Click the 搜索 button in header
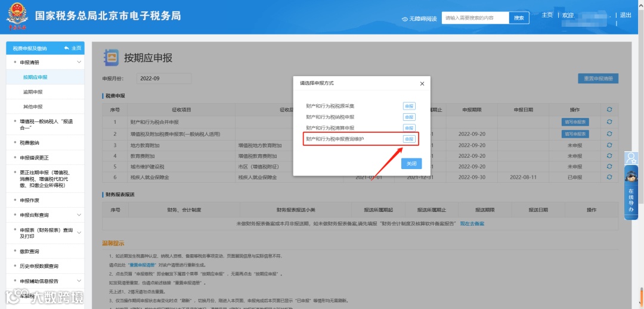Screen dimensions: 644x309 coord(519,18)
